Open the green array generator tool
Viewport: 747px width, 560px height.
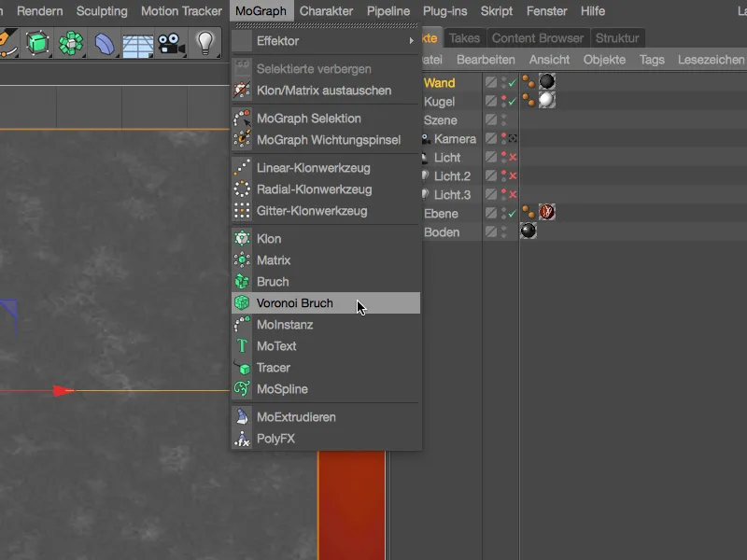(x=71, y=43)
